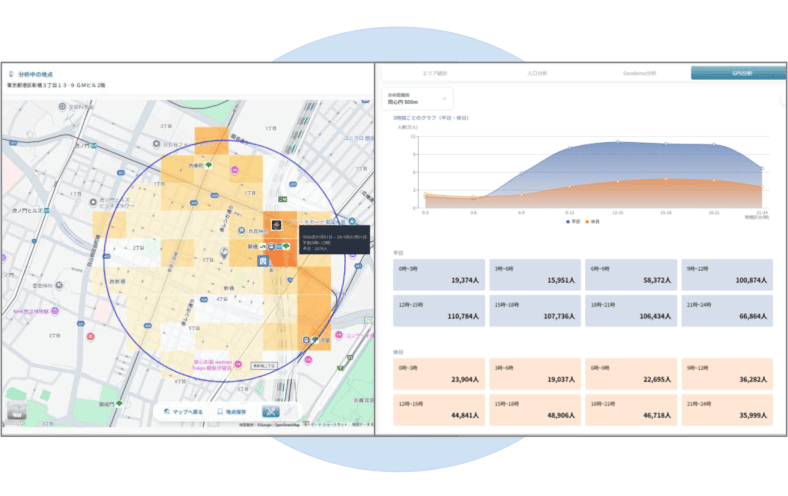Click the 愛宕神社 gray marker
Viewport: 788px width, 496px height.
pyautogui.click(x=59, y=285)
